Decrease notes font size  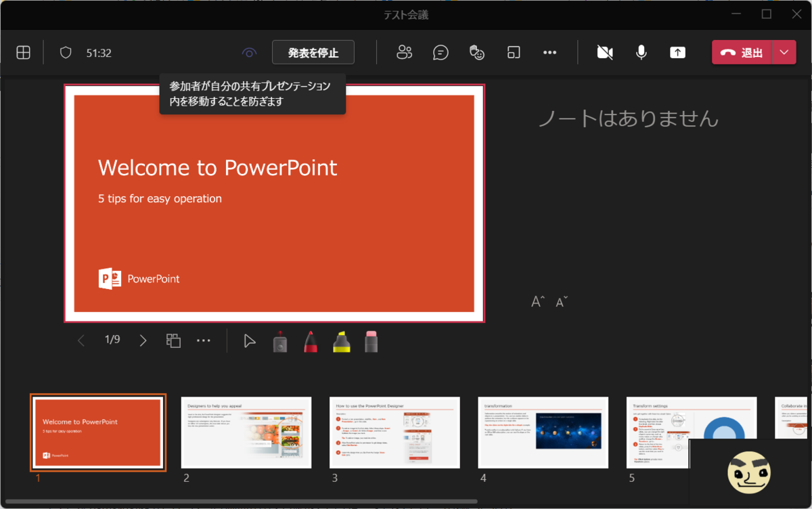(562, 302)
